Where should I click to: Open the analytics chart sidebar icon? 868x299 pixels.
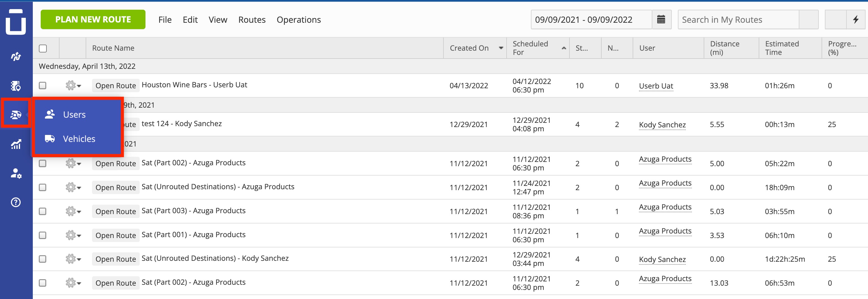16,144
